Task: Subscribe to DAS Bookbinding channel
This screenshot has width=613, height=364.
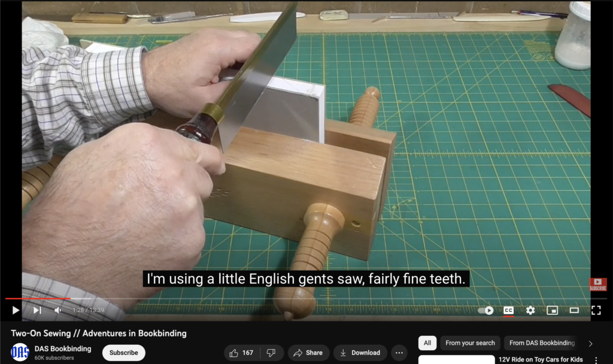Action: pyautogui.click(x=123, y=353)
